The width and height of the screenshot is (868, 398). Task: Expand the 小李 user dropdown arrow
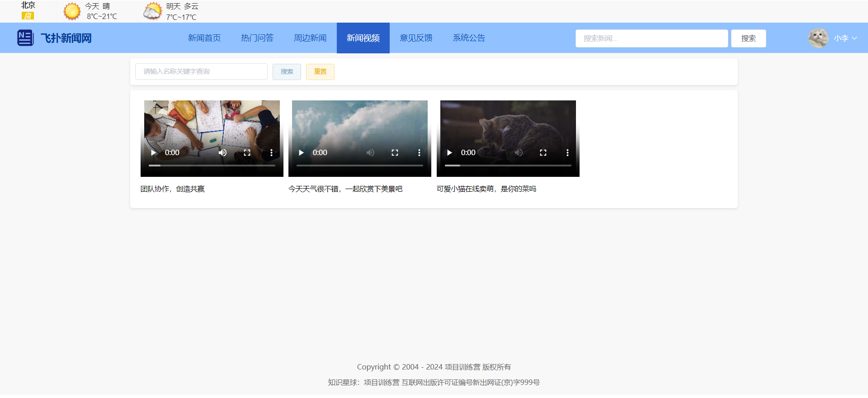coord(854,38)
